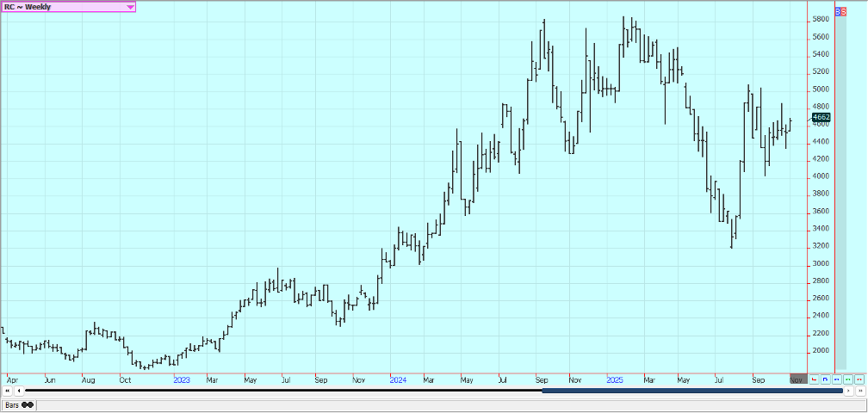Screen dimensions: 868x413
Task: Click the blue dash icon in bottom-right toolbar
Action: [836, 379]
